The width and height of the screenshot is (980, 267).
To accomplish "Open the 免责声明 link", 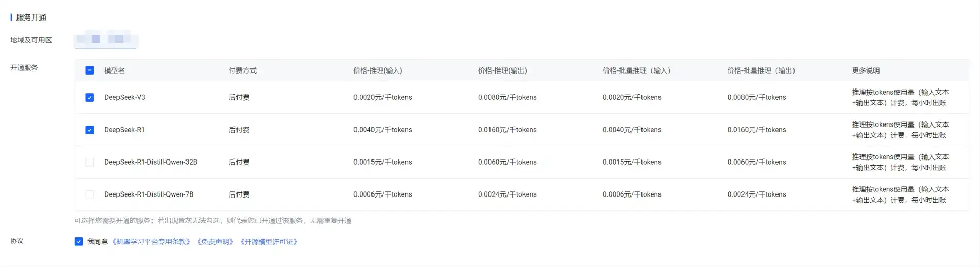I will 215,242.
